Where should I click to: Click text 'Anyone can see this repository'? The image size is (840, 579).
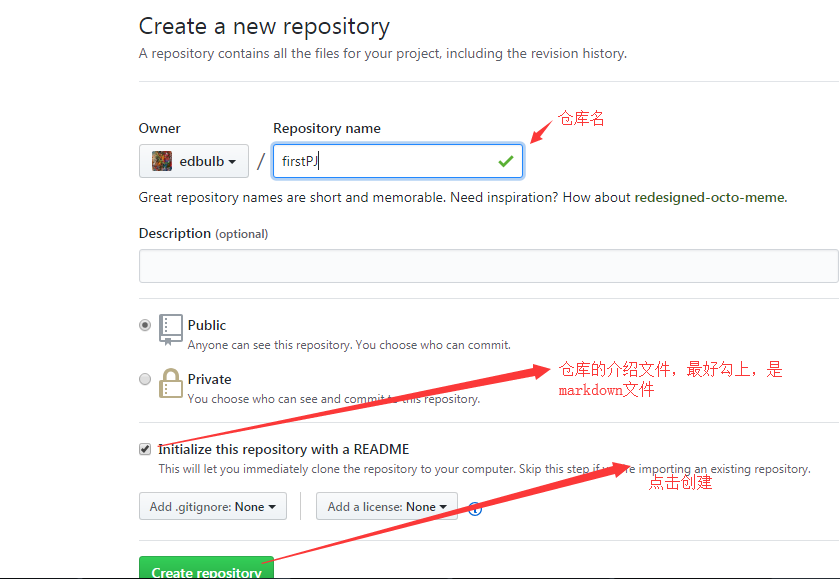tap(269, 345)
